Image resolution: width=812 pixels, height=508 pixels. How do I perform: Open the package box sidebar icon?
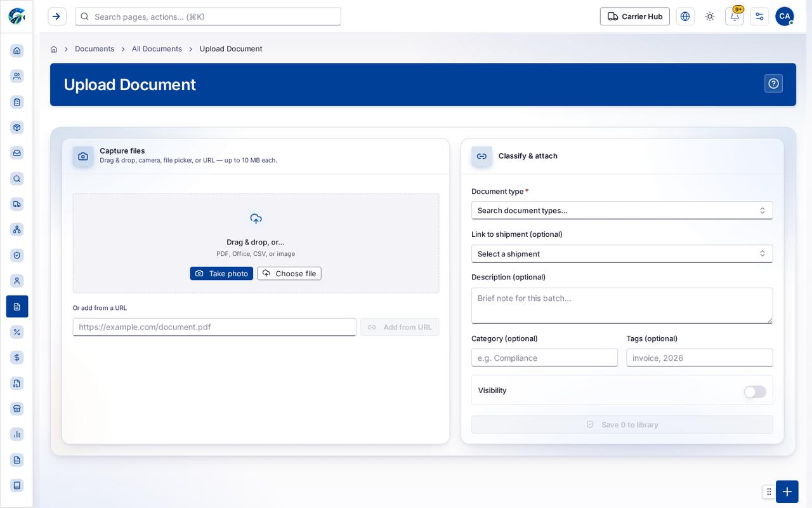(17, 127)
